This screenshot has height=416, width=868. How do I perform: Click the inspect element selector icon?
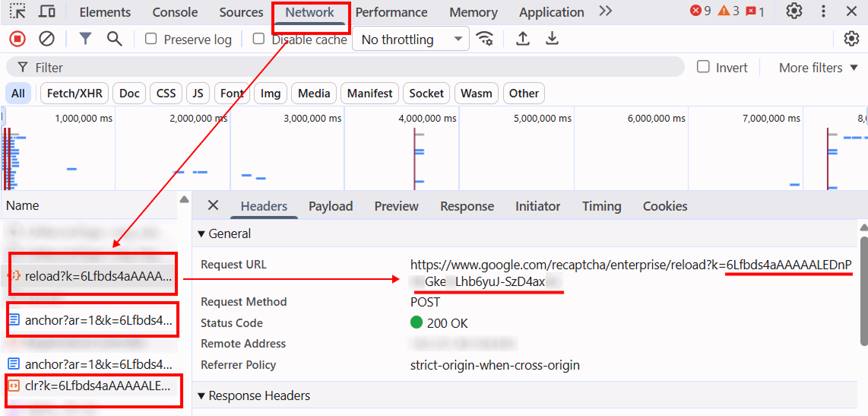pyautogui.click(x=17, y=11)
